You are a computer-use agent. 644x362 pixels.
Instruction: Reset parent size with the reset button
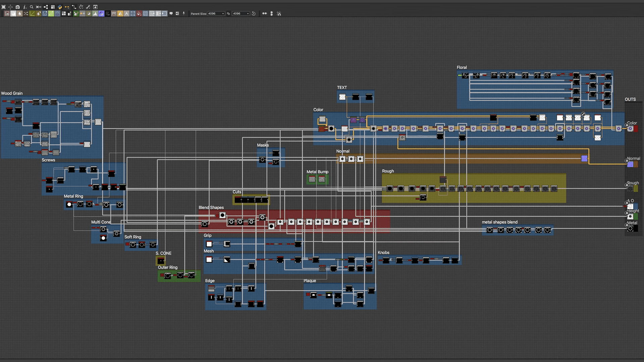254,13
